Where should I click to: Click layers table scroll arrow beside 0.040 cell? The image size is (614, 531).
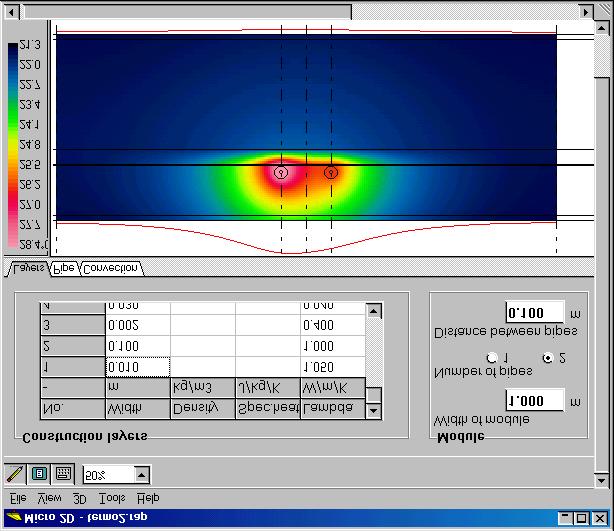tap(374, 311)
